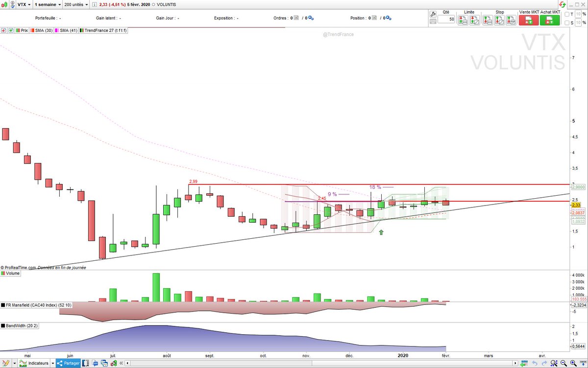588x368 pixels.
Task: Open the '1 semaine' timeframe dropdown
Action: click(48, 4)
